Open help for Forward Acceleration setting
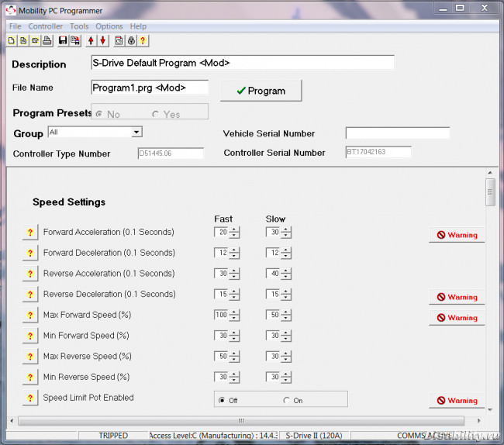 [x=30, y=232]
